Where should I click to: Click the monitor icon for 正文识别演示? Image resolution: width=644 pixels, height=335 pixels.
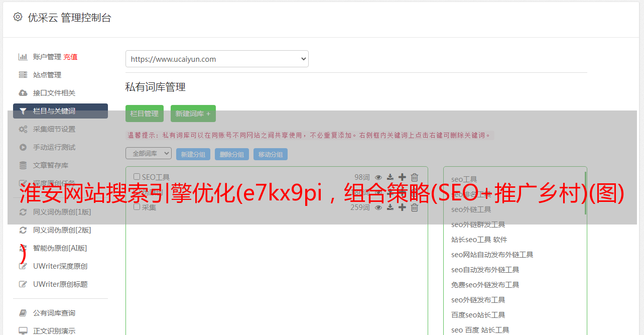23,331
